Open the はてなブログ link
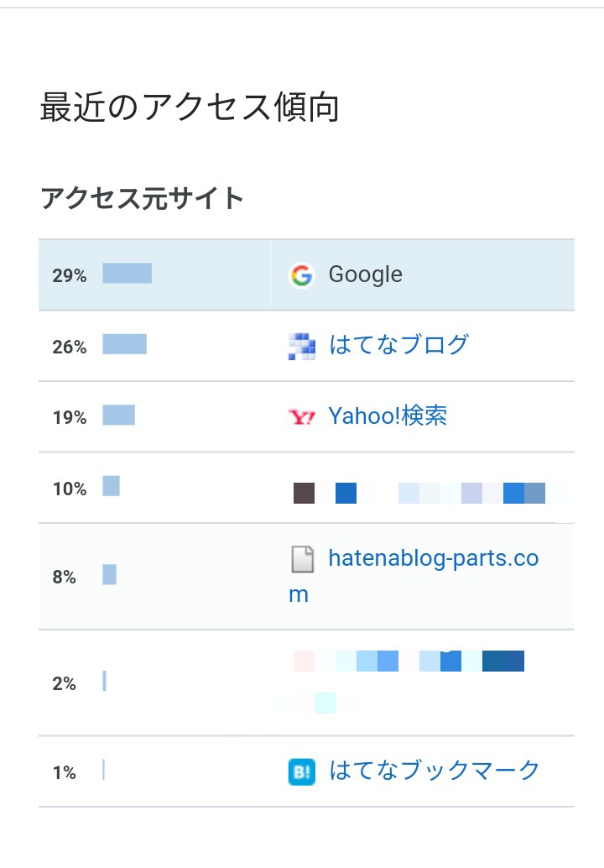The width and height of the screenshot is (604, 868). [x=398, y=345]
